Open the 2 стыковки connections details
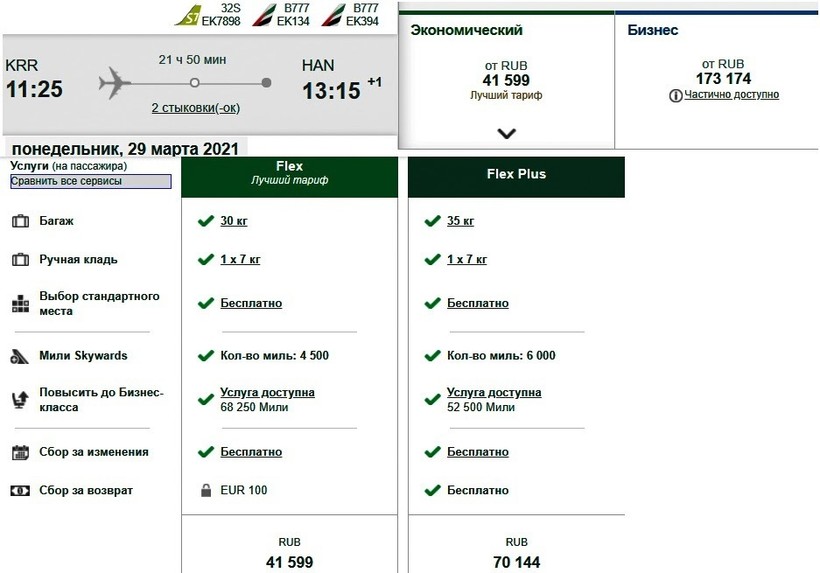This screenshot has width=820, height=573. click(x=195, y=107)
